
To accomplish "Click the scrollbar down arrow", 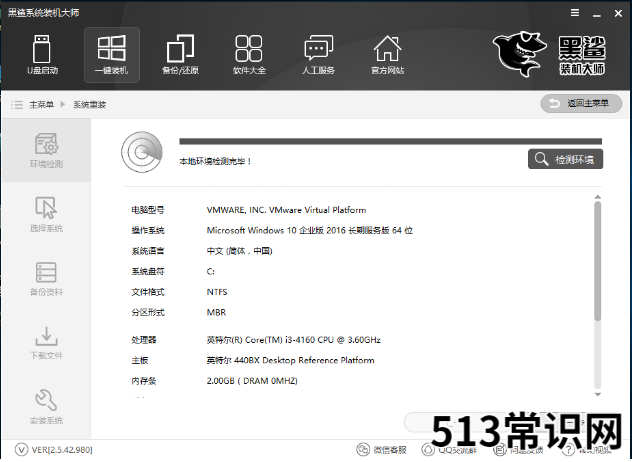I will pyautogui.click(x=598, y=394).
